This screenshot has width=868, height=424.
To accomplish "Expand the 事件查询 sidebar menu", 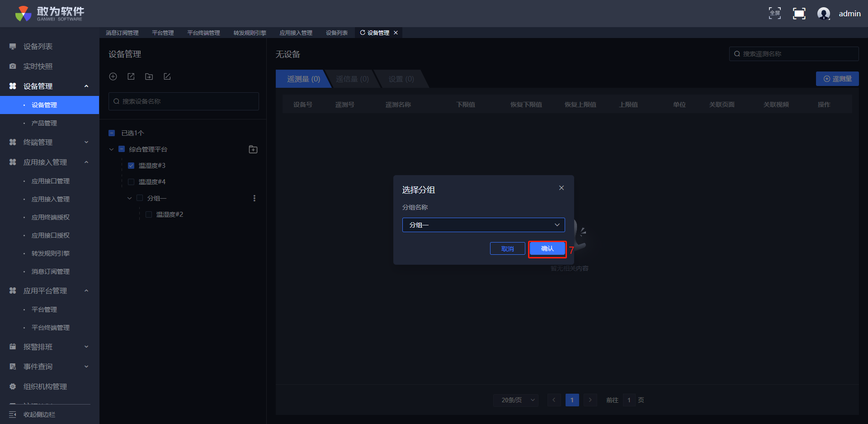I will point(50,367).
